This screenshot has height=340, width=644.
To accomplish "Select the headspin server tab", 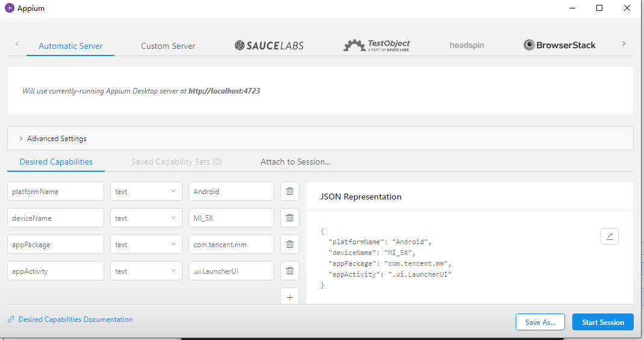I will pyautogui.click(x=466, y=45).
